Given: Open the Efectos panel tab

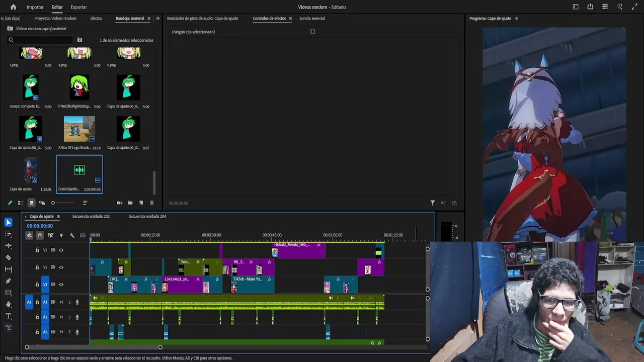Looking at the screenshot, I should (x=96, y=18).
